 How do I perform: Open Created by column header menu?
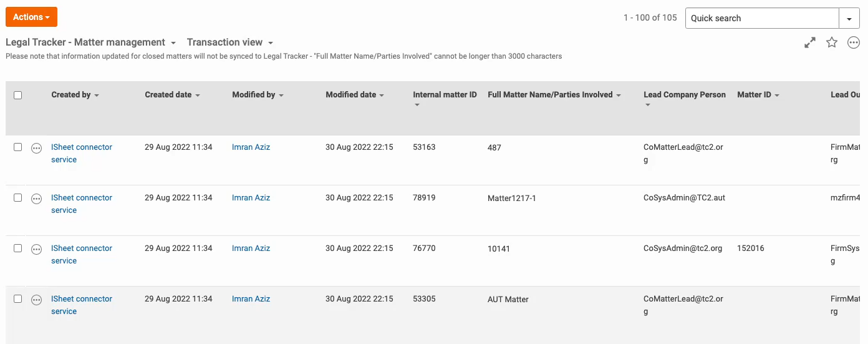pyautogui.click(x=75, y=95)
